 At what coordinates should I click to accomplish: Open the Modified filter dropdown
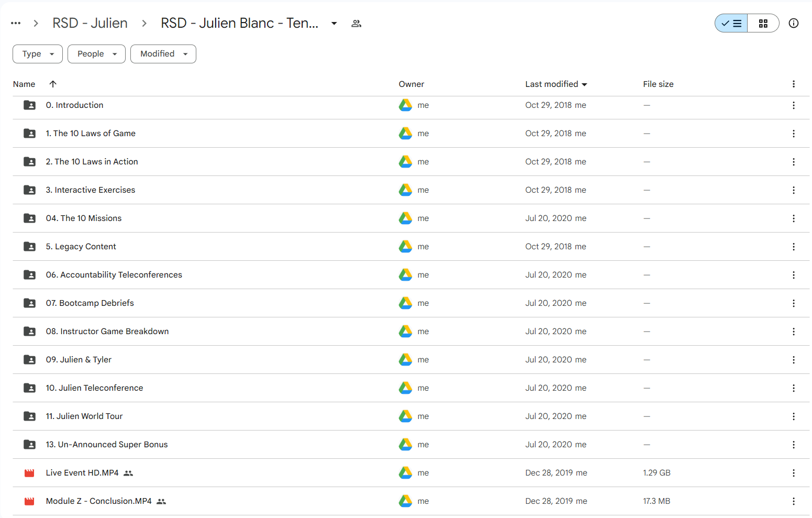[163, 54]
